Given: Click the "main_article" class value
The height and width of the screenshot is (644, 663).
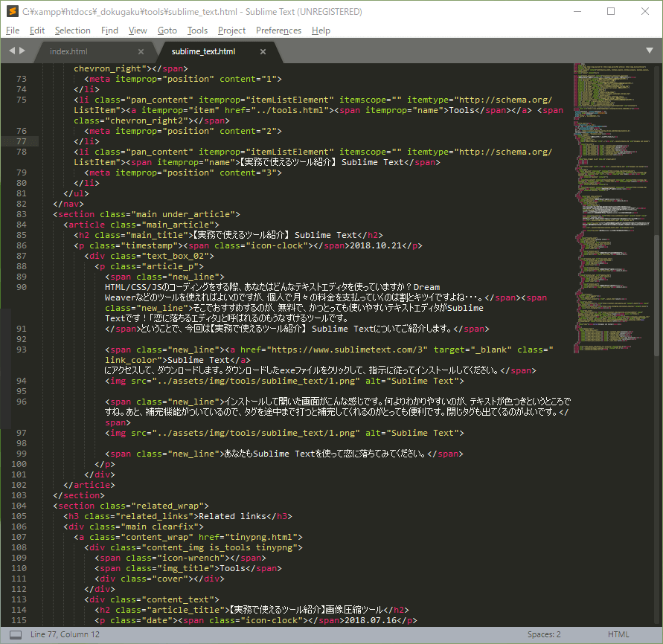Looking at the screenshot, I should point(178,225).
